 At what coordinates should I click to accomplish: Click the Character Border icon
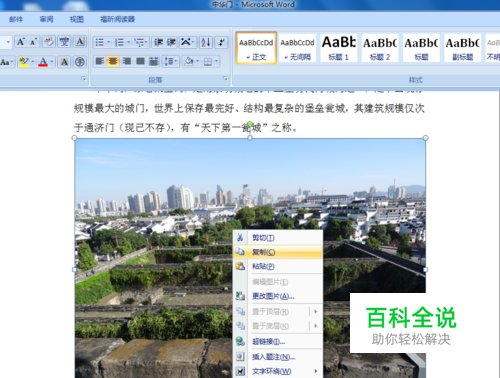[80, 42]
